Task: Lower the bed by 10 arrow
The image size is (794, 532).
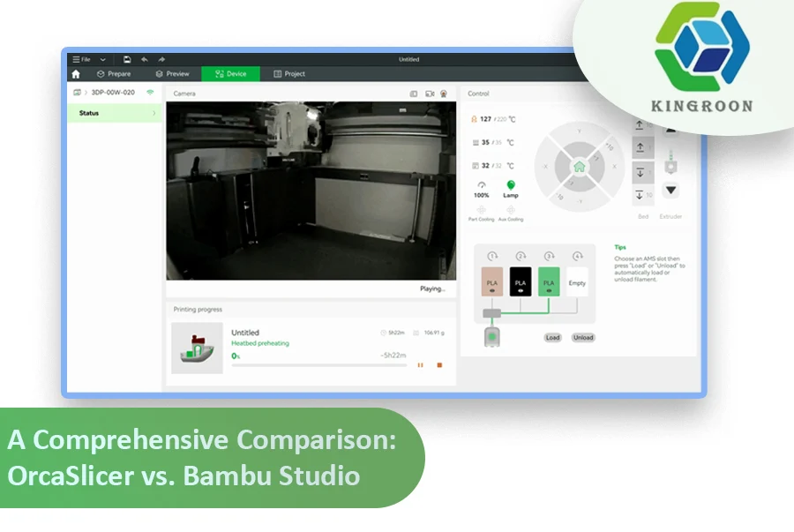Action: click(643, 195)
